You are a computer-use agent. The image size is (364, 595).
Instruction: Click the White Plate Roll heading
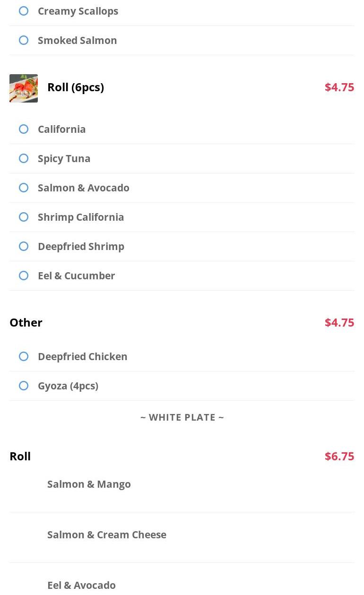tap(20, 456)
